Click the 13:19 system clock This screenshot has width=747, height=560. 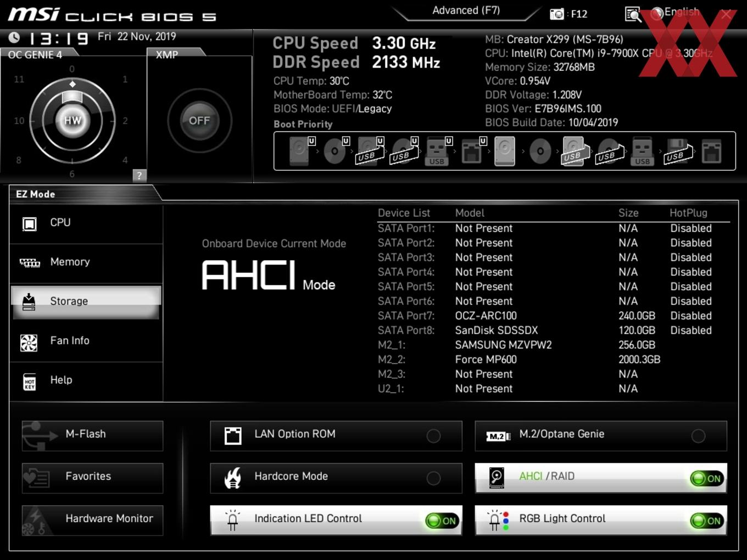[x=58, y=38]
